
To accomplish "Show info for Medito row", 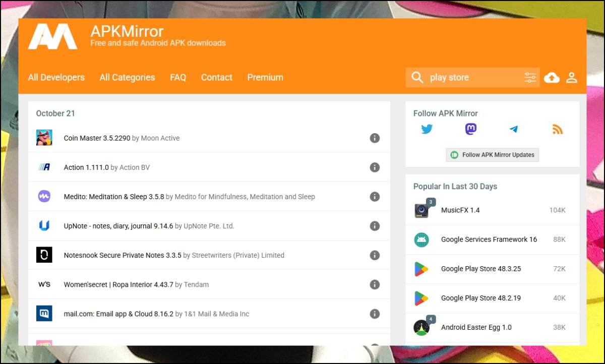I will coord(375,197).
